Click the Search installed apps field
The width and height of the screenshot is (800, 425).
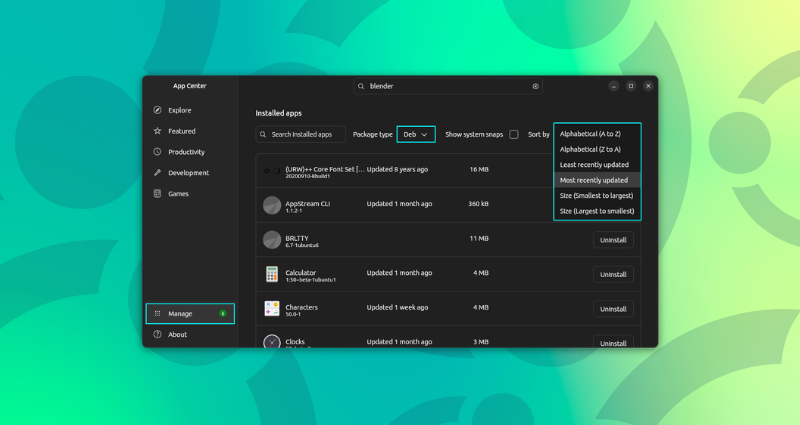pos(301,134)
